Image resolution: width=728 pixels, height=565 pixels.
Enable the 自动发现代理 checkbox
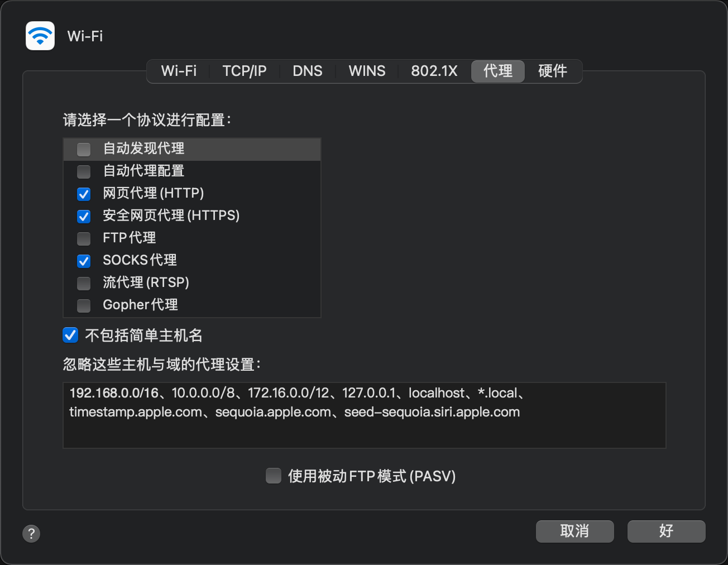84,149
